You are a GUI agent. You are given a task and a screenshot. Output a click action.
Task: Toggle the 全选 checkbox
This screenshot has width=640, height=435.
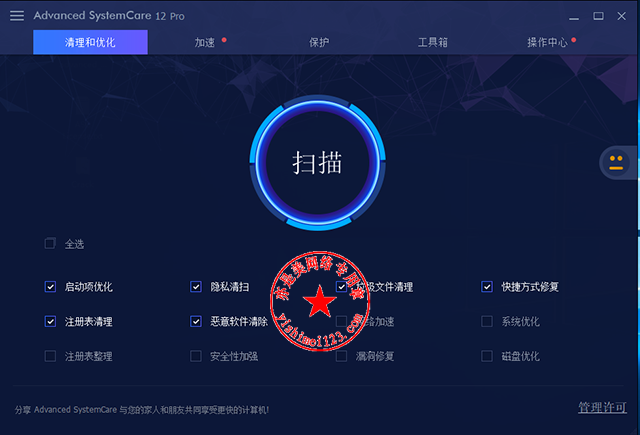coord(50,244)
